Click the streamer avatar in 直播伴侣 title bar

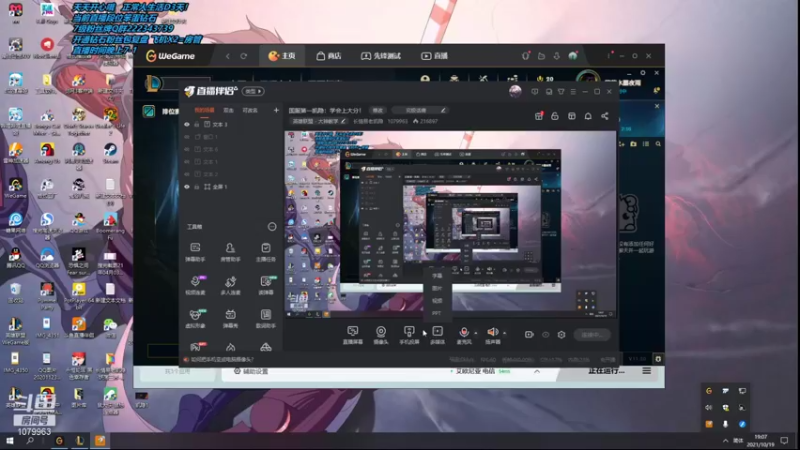(x=515, y=91)
